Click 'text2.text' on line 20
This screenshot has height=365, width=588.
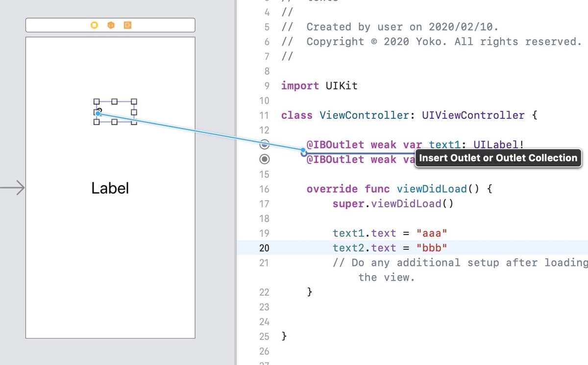(x=365, y=248)
